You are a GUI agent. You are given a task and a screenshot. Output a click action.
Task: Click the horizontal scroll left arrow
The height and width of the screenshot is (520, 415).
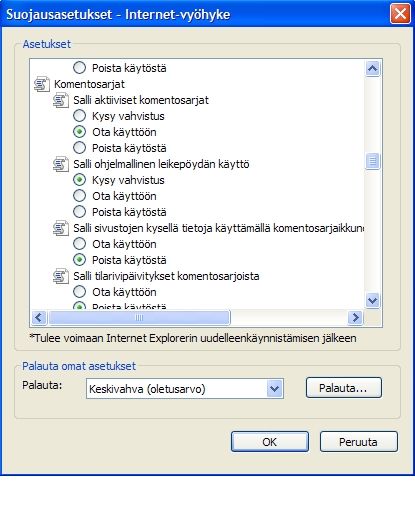coord(39,317)
